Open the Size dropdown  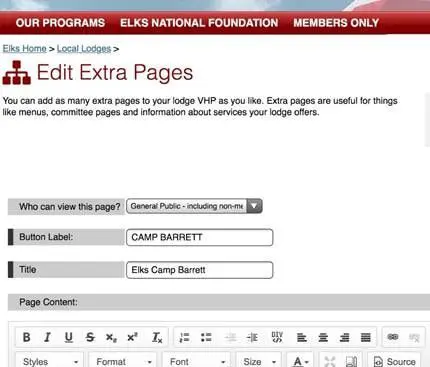[259, 361]
